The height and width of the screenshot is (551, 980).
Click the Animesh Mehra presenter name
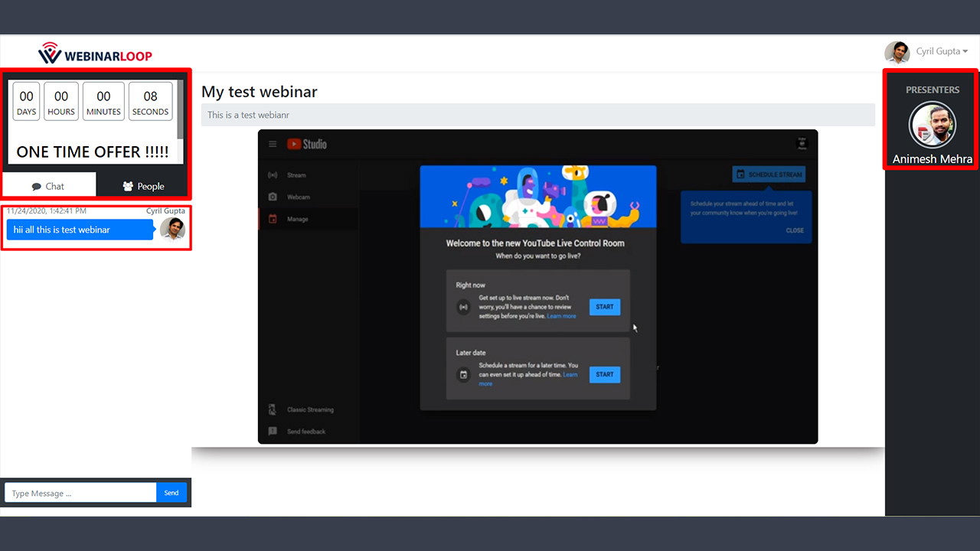pyautogui.click(x=933, y=159)
